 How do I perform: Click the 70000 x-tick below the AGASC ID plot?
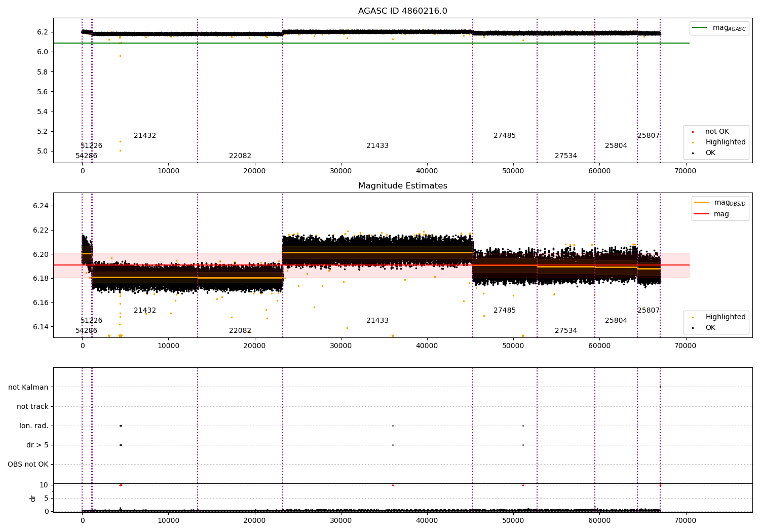pos(686,171)
